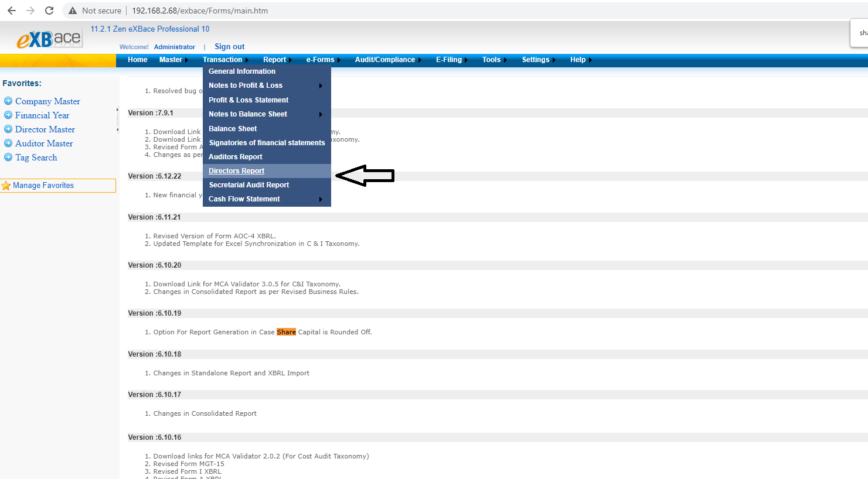This screenshot has height=479, width=868.
Task: Click the arrow icon beside Company Master
Action: point(8,101)
